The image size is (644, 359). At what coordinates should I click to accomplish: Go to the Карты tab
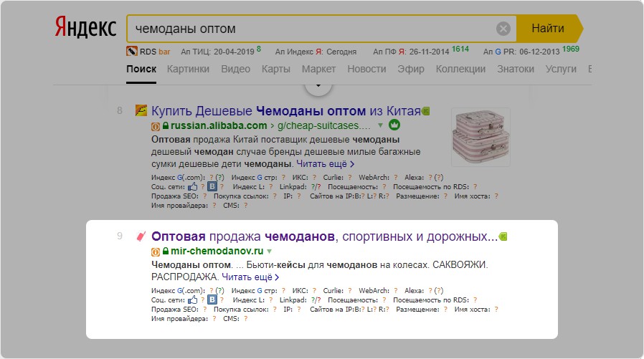point(276,69)
